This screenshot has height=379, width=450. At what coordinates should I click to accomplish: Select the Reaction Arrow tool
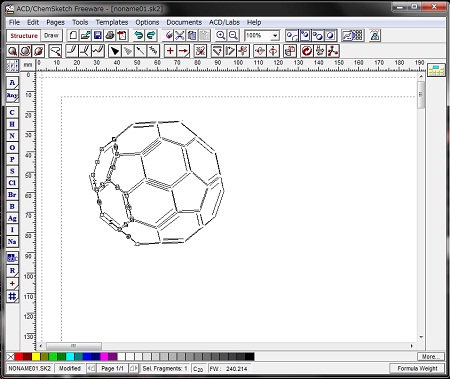(183, 51)
